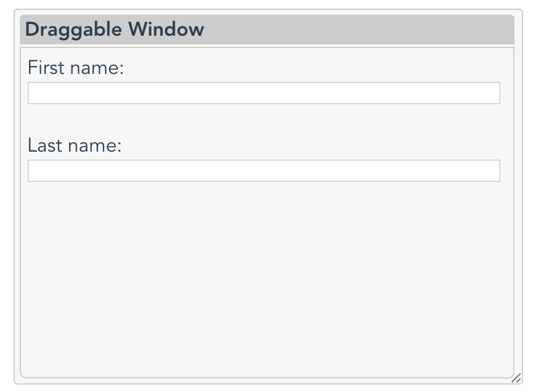Click the word "First" in the first label
Image resolution: width=533 pixels, height=392 pixels.
[46, 67]
